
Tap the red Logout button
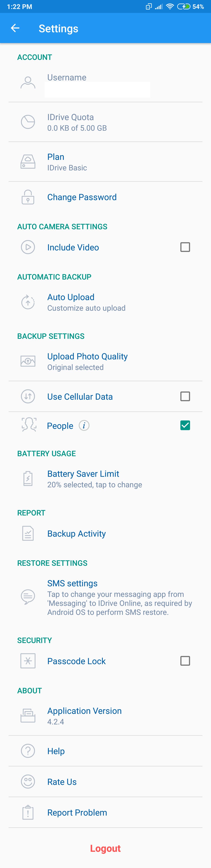pos(105,848)
